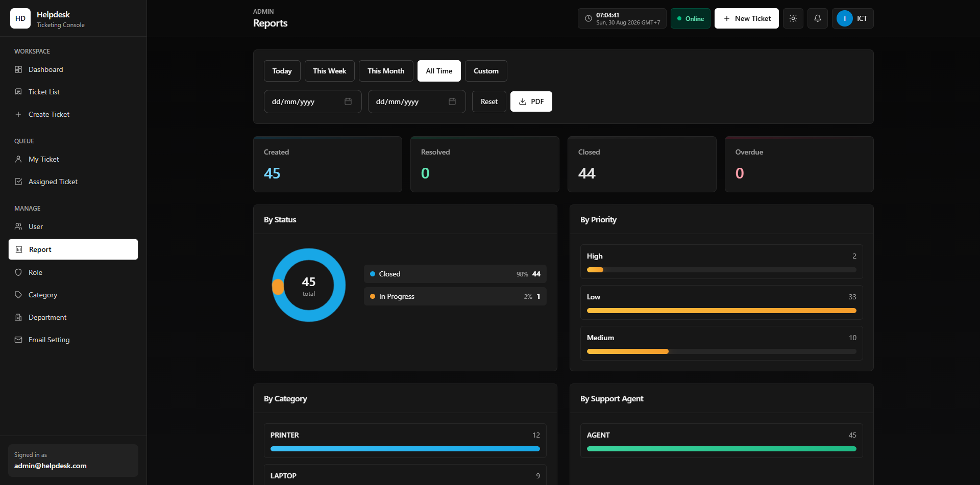Screen dimensions: 980x485
Task: Select the All Time filter
Action: (x=439, y=71)
